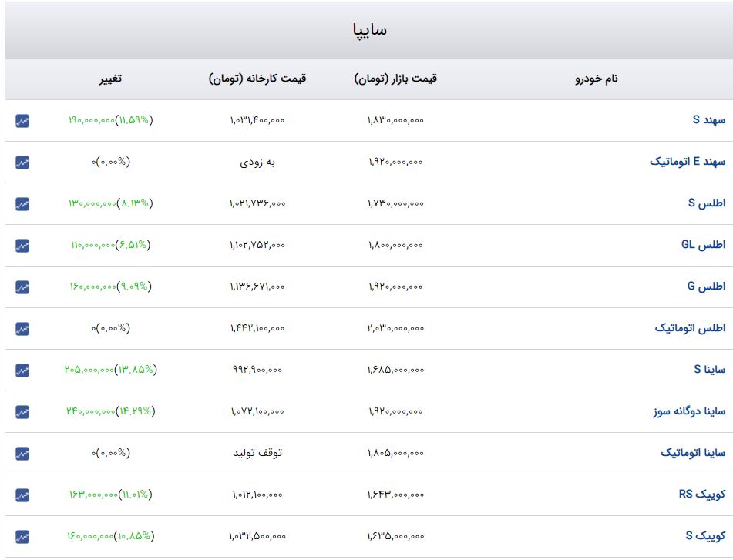Click the نام خودرو column header

pos(597,79)
